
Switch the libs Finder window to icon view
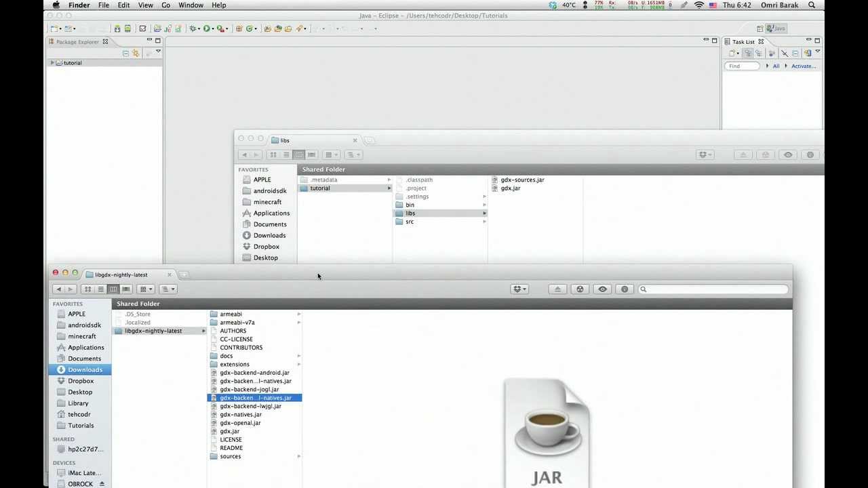pyautogui.click(x=273, y=155)
